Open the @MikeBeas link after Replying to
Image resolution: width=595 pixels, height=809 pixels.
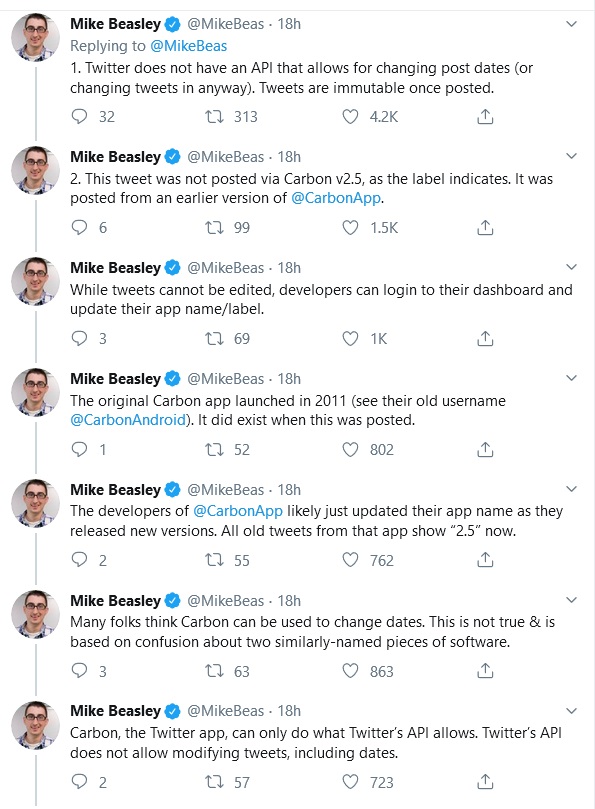point(188,46)
